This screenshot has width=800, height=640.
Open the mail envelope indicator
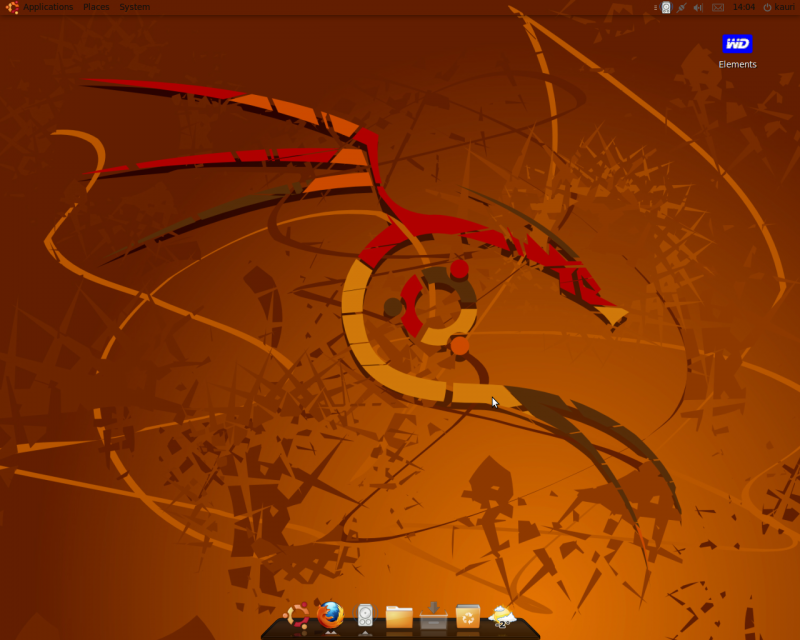pos(718,7)
